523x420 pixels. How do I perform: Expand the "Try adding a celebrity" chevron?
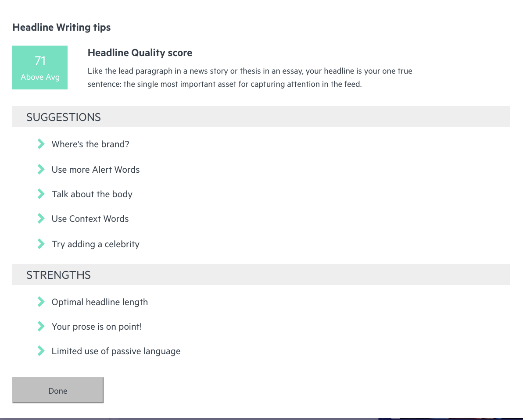(41, 244)
